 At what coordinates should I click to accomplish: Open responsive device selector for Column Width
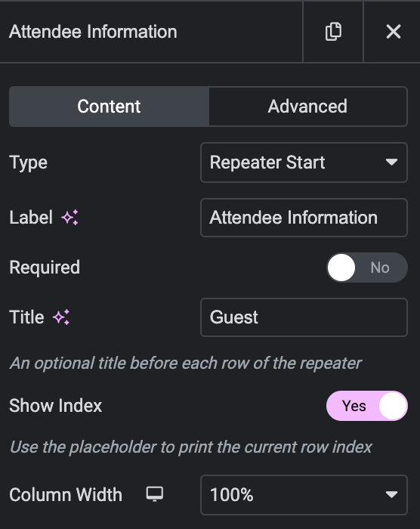(155, 494)
